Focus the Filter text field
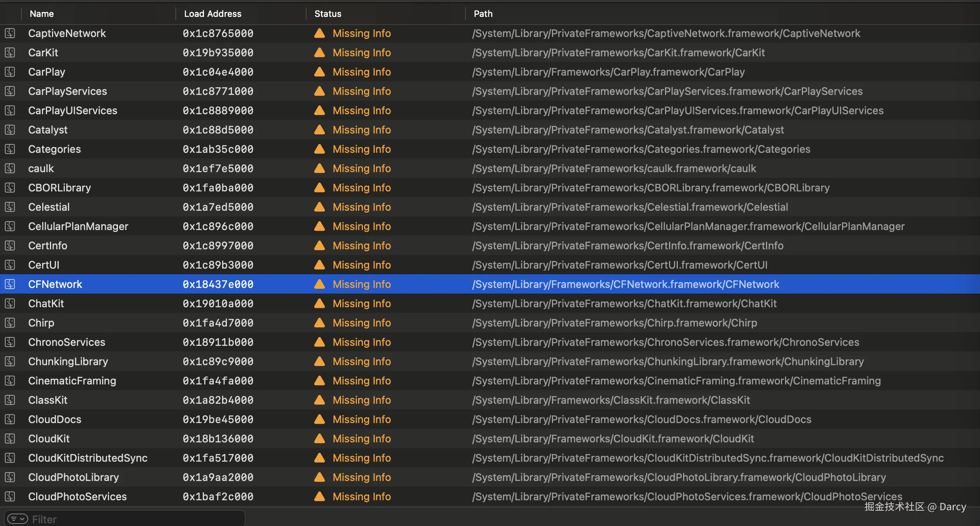The width and height of the screenshot is (980, 526). click(125, 519)
